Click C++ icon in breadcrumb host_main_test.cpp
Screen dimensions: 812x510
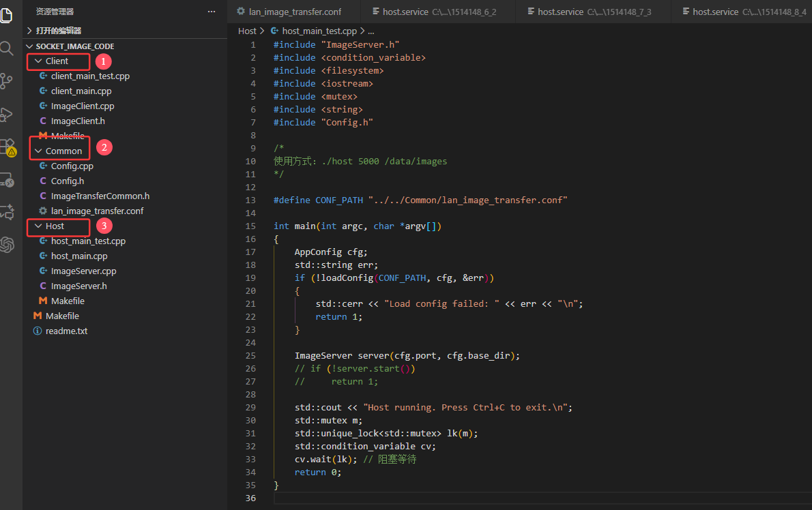[x=274, y=31]
